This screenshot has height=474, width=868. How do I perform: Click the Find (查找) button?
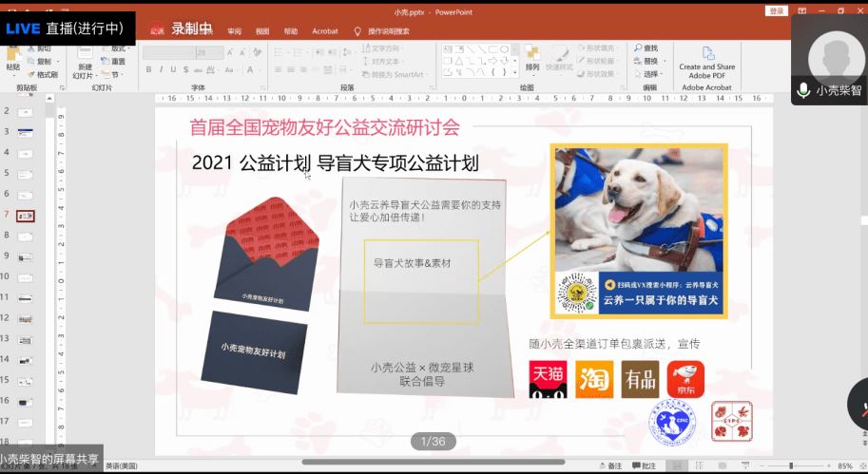click(x=646, y=48)
